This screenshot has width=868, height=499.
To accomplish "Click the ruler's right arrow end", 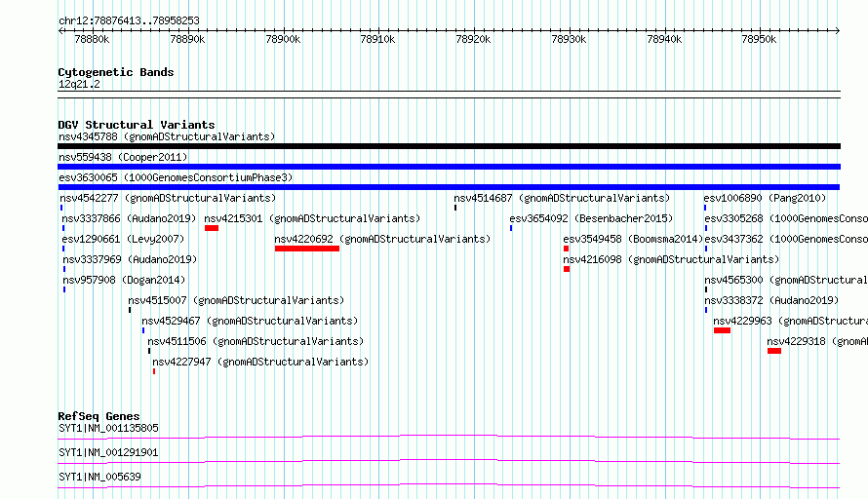I will (838, 30).
